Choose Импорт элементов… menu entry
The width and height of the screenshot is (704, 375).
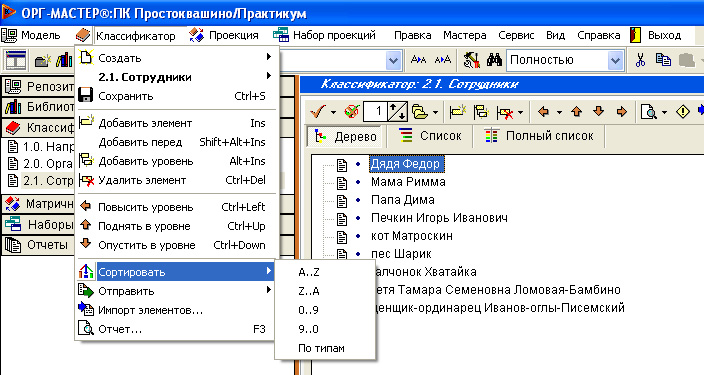coord(176,310)
